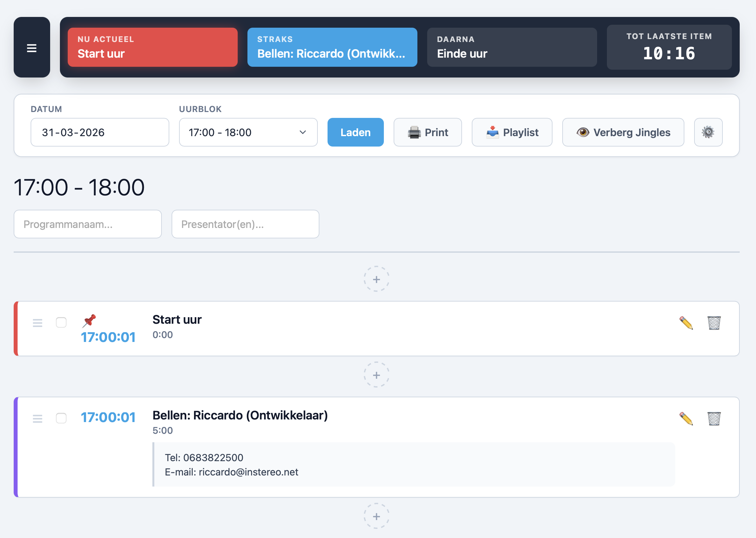Open the hamburger menu
The height and width of the screenshot is (538, 756).
point(32,48)
